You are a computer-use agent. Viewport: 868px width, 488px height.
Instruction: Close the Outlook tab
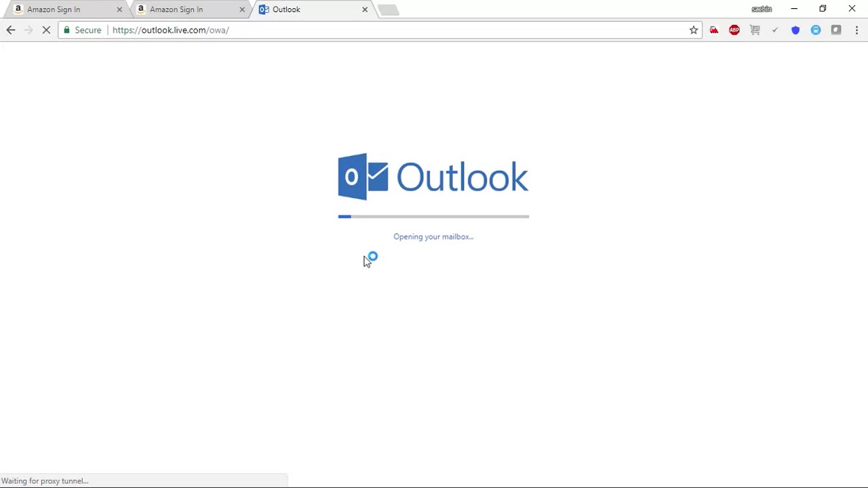point(365,9)
